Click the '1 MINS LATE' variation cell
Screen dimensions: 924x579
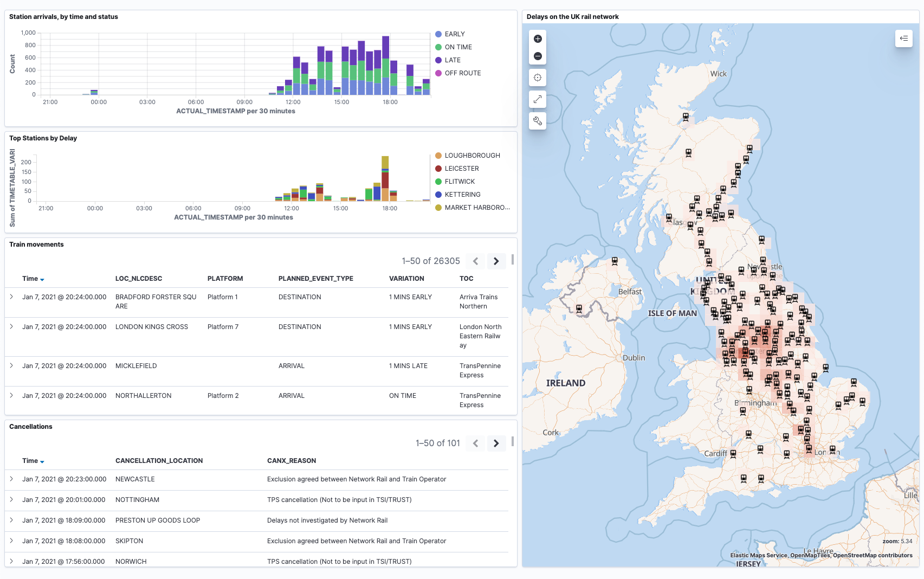408,366
